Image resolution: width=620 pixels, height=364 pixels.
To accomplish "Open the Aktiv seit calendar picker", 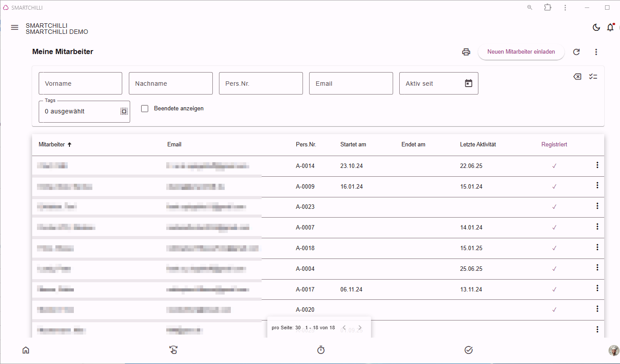I will pos(469,83).
